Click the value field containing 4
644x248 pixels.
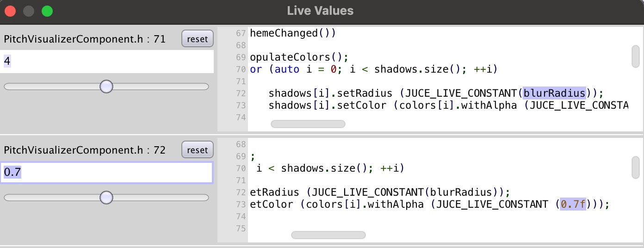coord(107,62)
